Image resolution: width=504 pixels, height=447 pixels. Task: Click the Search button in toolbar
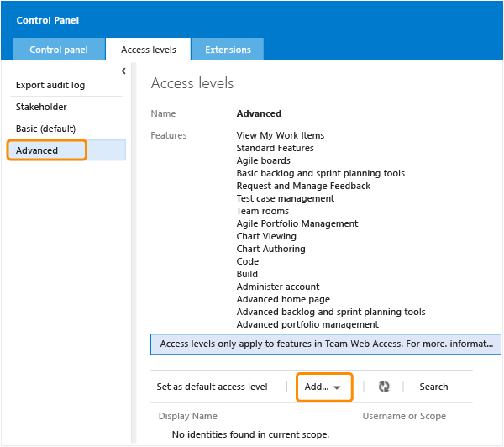tap(433, 387)
